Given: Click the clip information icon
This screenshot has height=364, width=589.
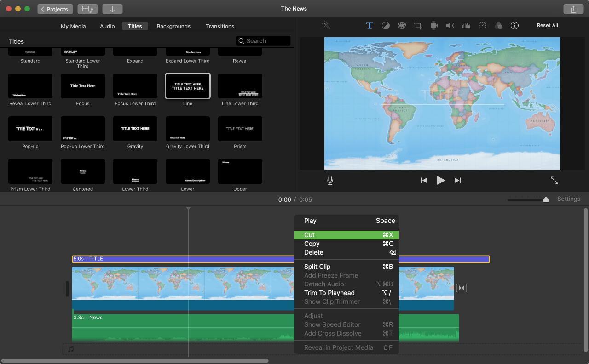Looking at the screenshot, I should [514, 25].
